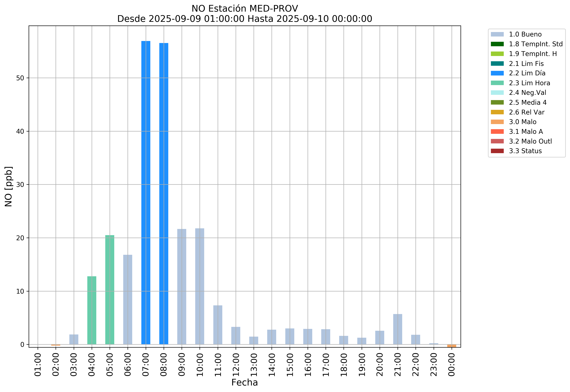Screen dimensions: 570x392
Task: Click the orange bar at 00:00
Action: click(452, 346)
